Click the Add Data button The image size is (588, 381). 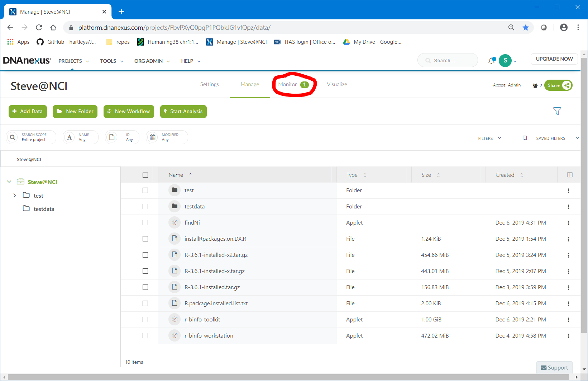(28, 111)
